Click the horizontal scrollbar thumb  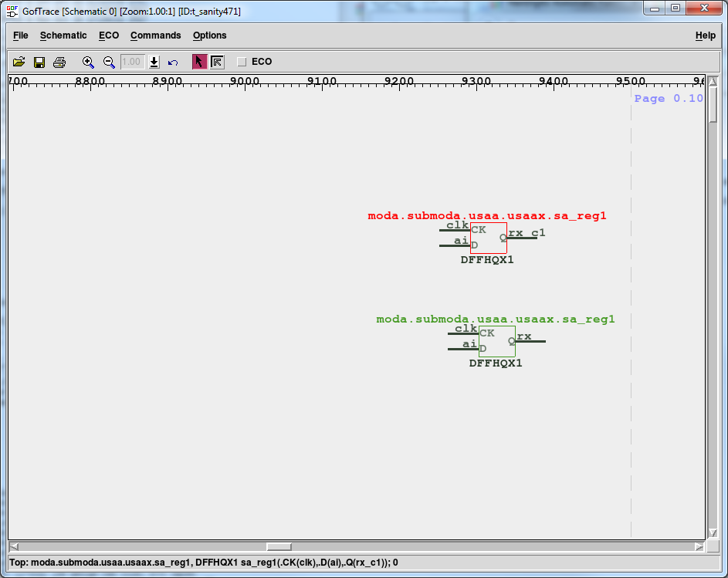pos(279,546)
